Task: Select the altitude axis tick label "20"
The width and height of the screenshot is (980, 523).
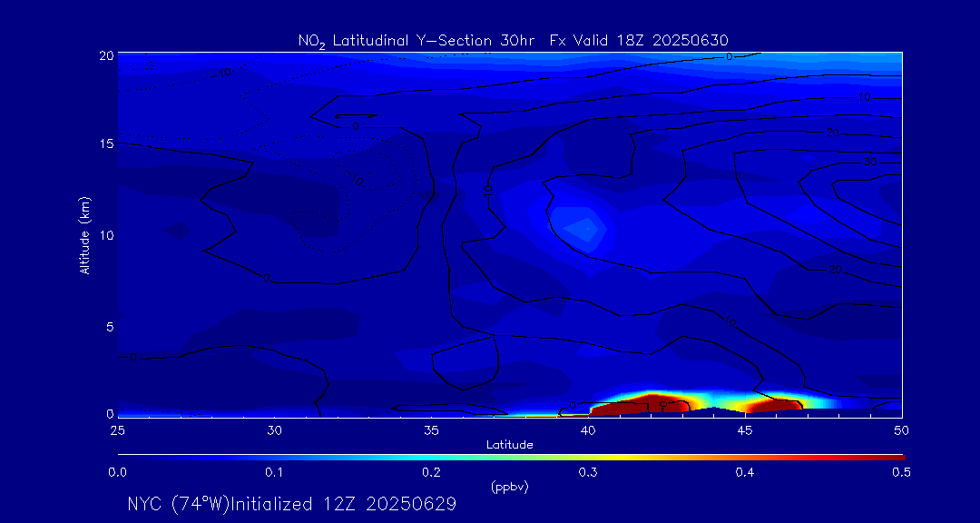Action: pos(106,55)
